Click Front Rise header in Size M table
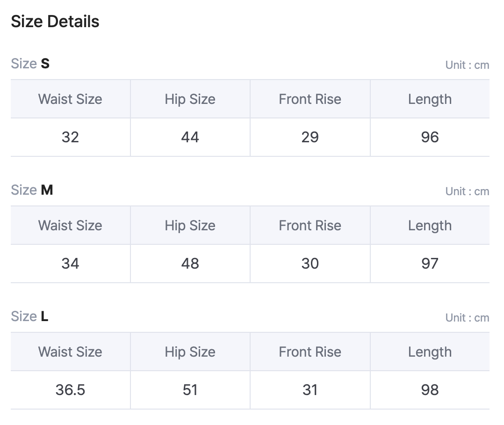 click(310, 226)
